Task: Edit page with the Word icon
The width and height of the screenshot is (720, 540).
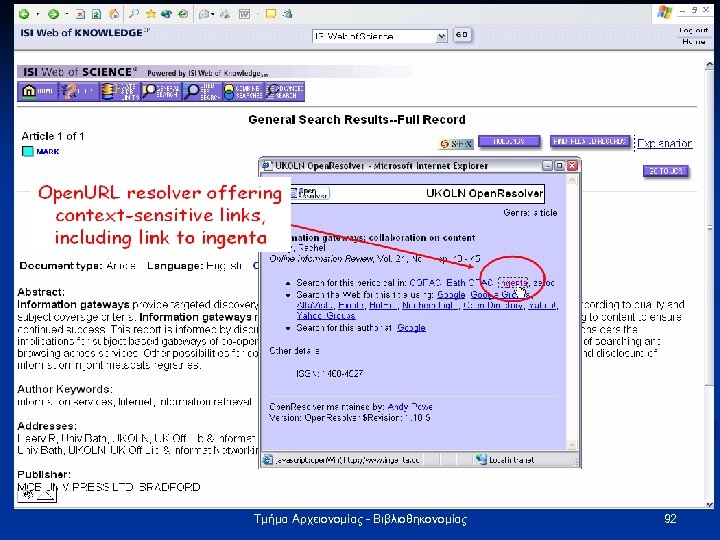Action: (244, 14)
